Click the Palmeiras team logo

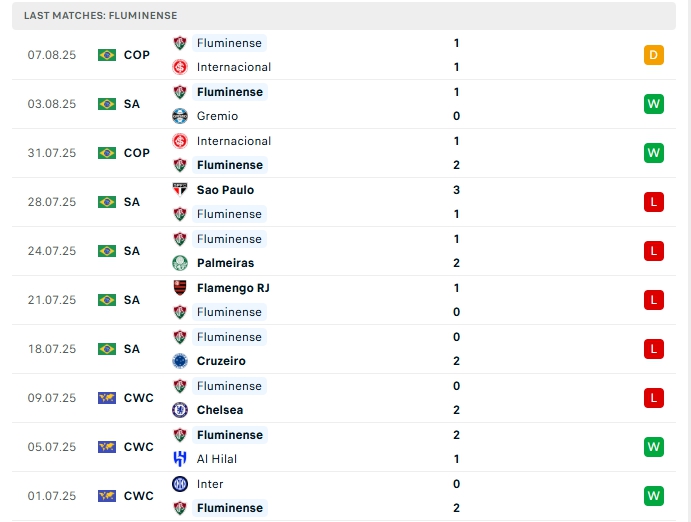tap(180, 263)
